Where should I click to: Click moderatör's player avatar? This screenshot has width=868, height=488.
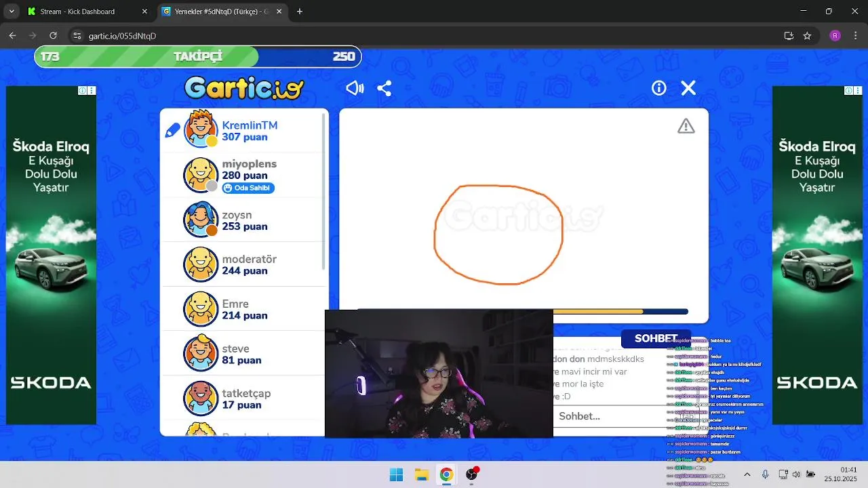pos(200,264)
